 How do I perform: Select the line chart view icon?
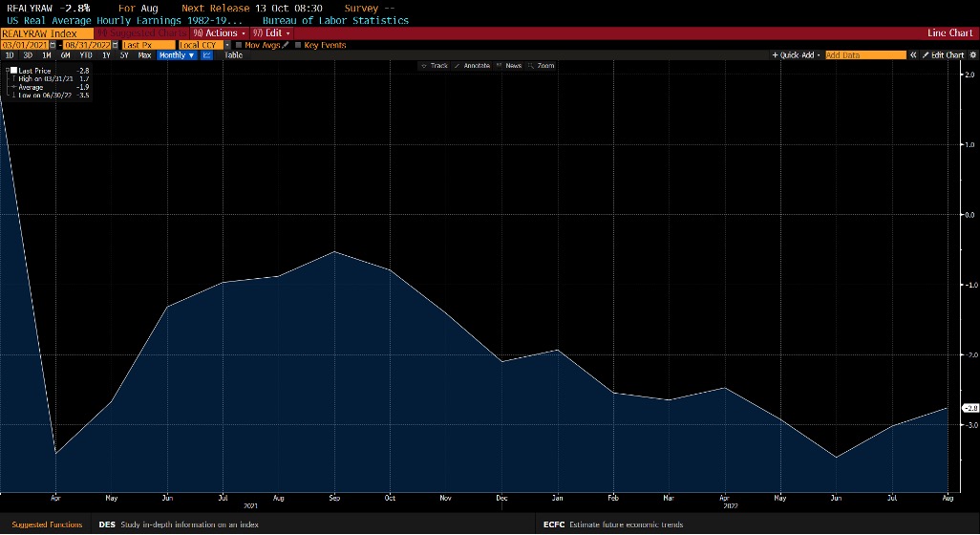tap(207, 55)
